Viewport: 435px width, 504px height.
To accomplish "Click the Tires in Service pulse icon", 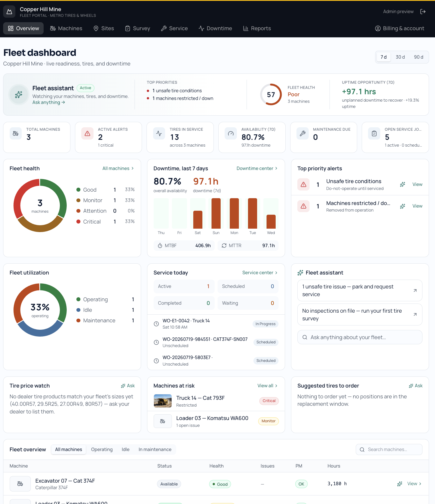I will pos(159,133).
